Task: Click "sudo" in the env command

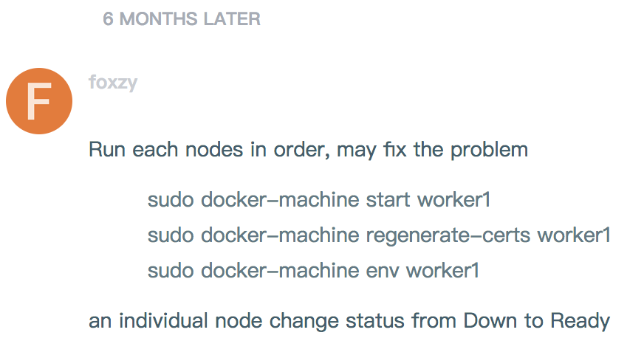Action: tap(171, 271)
